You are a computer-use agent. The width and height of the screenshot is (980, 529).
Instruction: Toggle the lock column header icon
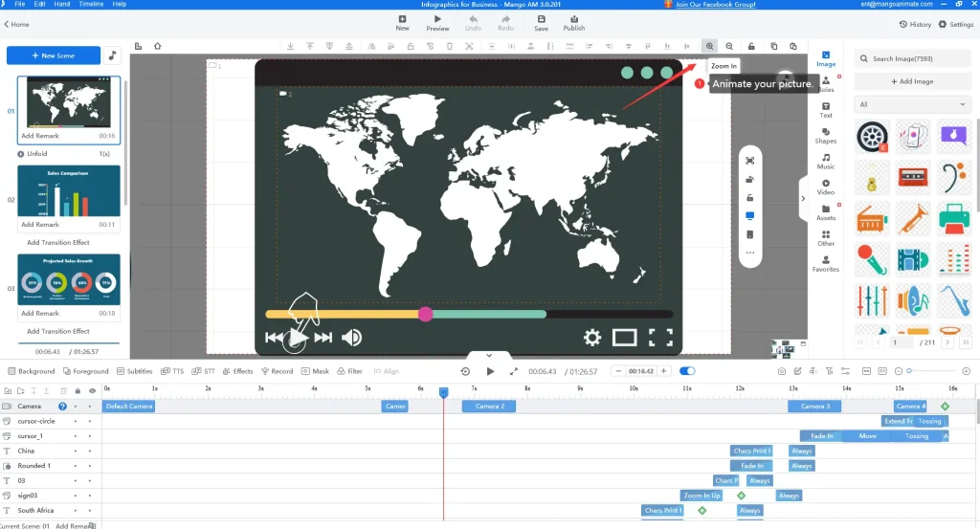(x=78, y=390)
